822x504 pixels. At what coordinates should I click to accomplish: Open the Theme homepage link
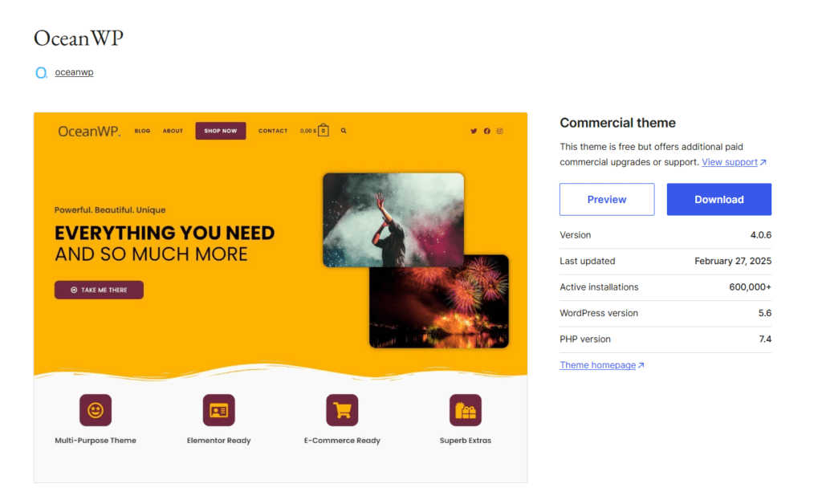coord(602,365)
